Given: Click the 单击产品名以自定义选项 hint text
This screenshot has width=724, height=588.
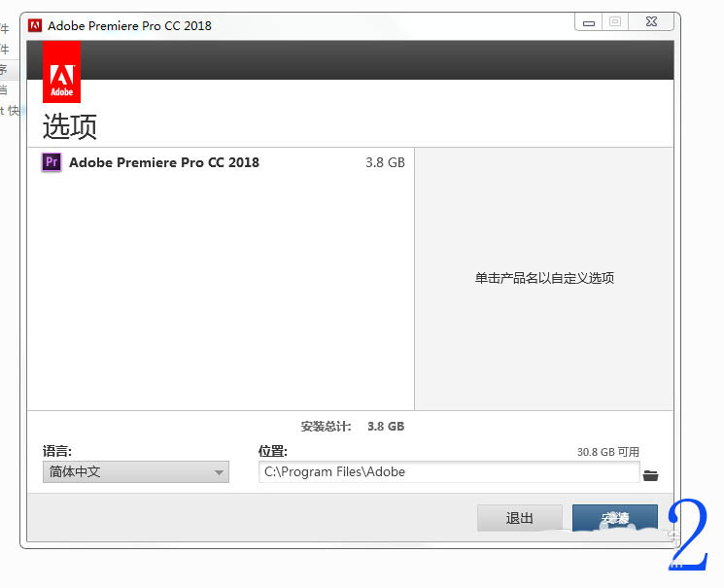Looking at the screenshot, I should 544,278.
